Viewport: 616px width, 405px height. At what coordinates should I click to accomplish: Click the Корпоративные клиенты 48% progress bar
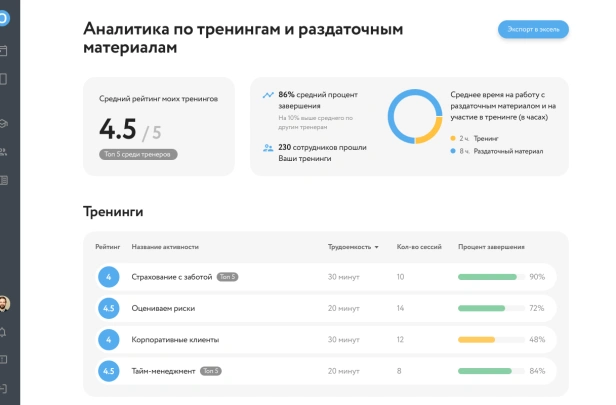(491, 340)
